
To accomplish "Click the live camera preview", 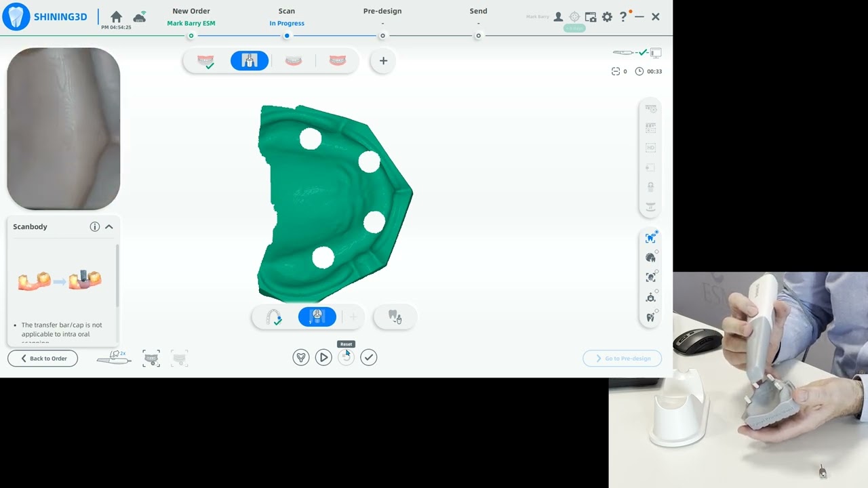I will click(x=64, y=129).
